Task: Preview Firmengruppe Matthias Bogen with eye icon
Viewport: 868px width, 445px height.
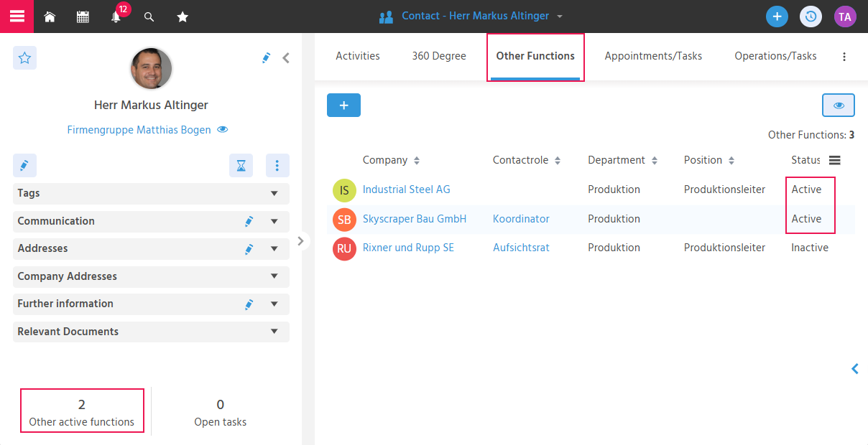Action: coord(223,130)
